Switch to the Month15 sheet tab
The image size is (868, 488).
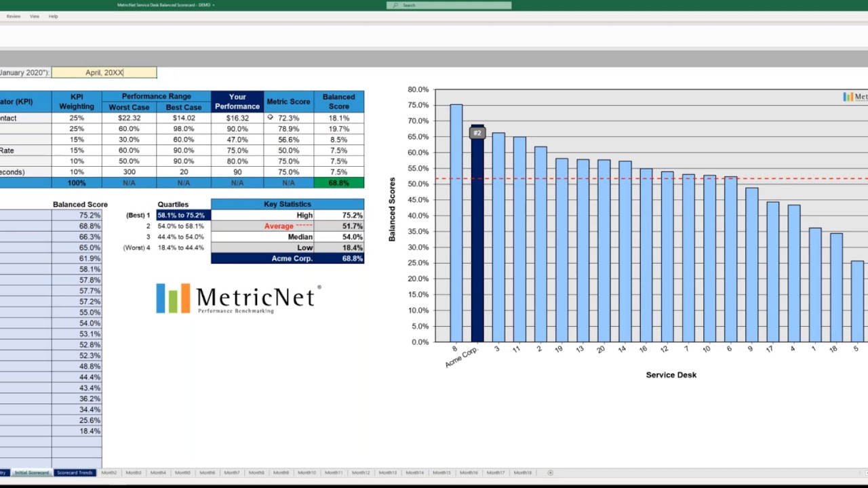pyautogui.click(x=441, y=472)
